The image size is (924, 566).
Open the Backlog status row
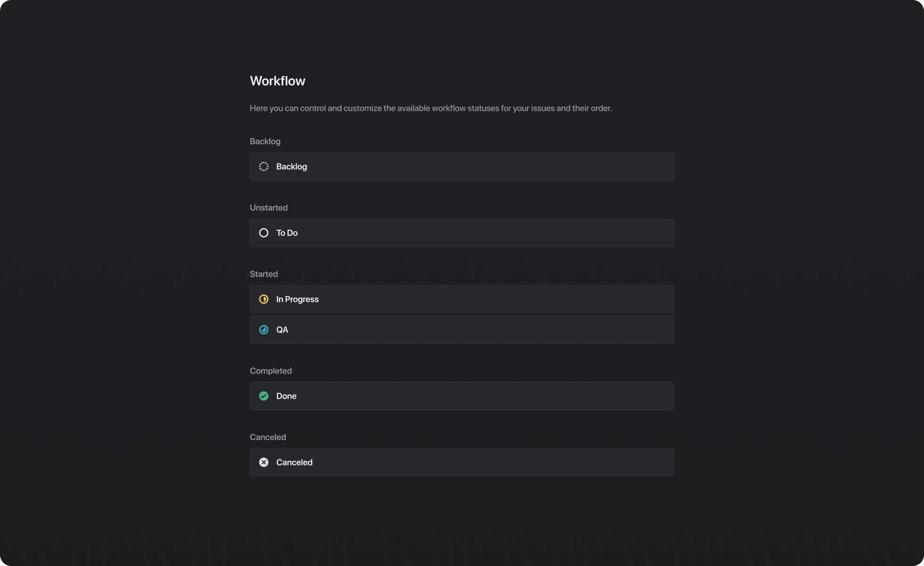tap(462, 166)
